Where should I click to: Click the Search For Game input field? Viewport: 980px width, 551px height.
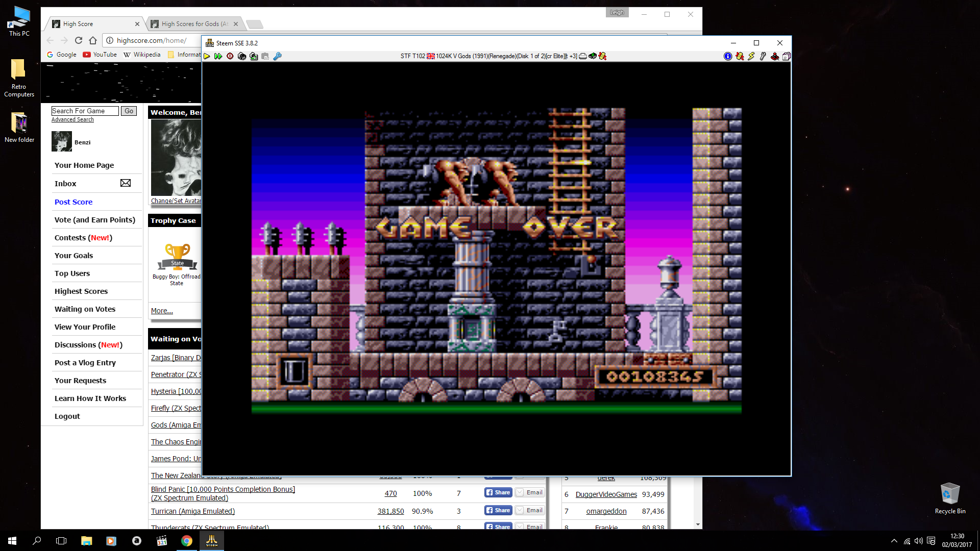point(85,111)
